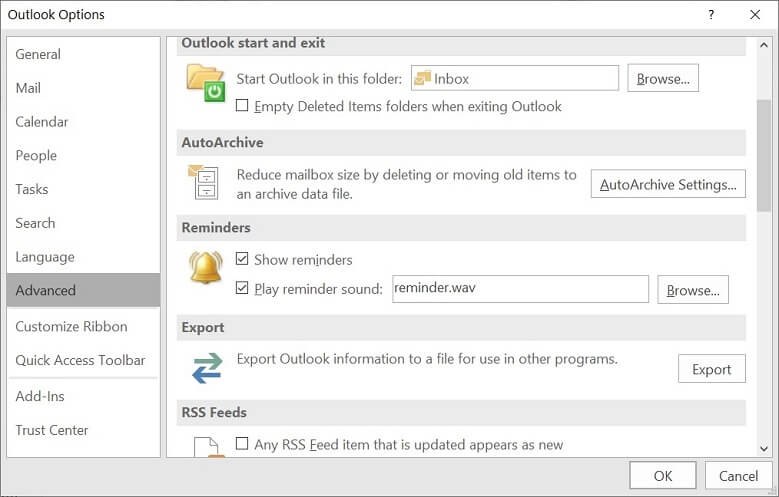Click the 'AutoArchive' section heading
Screen dimensions: 779x497
pos(222,143)
